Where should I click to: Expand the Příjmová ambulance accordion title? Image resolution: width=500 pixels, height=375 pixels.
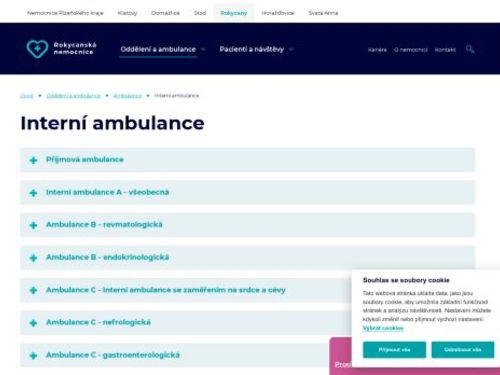pyautogui.click(x=85, y=160)
